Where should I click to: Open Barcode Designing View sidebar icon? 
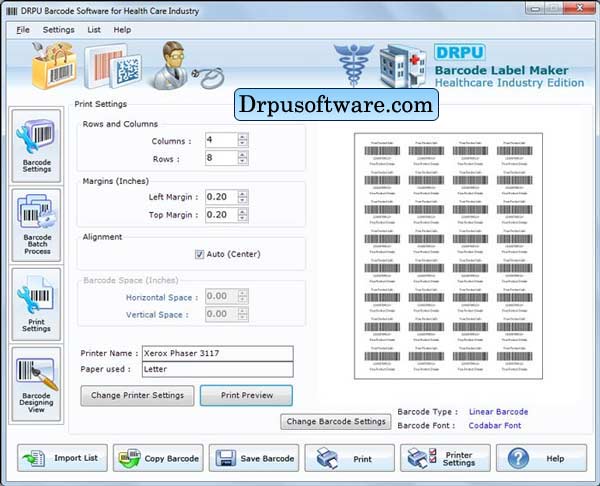(36, 384)
